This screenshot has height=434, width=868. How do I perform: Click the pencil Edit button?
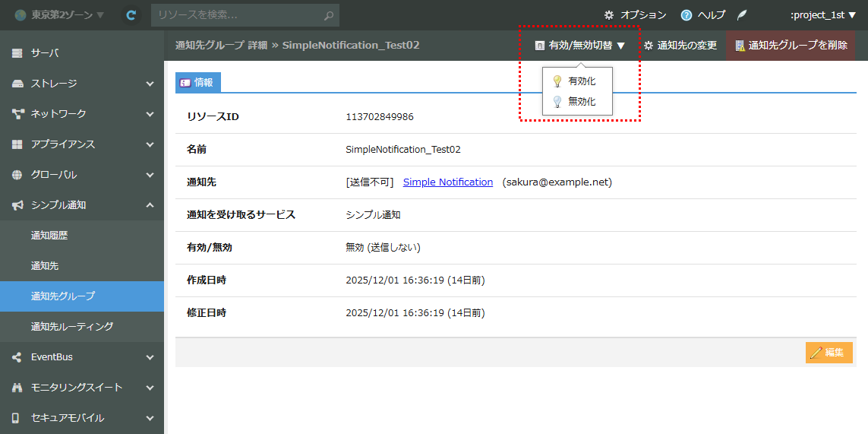tap(829, 353)
